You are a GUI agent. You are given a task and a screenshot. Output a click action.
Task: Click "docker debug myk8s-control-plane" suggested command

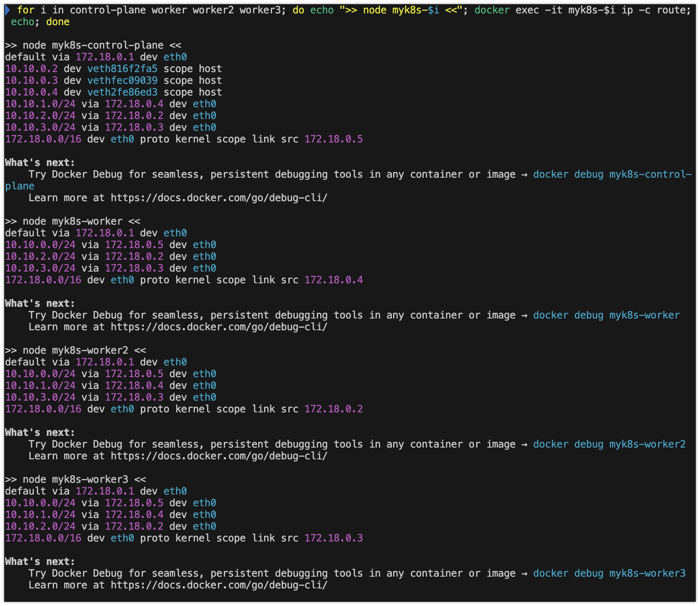[x=612, y=174]
